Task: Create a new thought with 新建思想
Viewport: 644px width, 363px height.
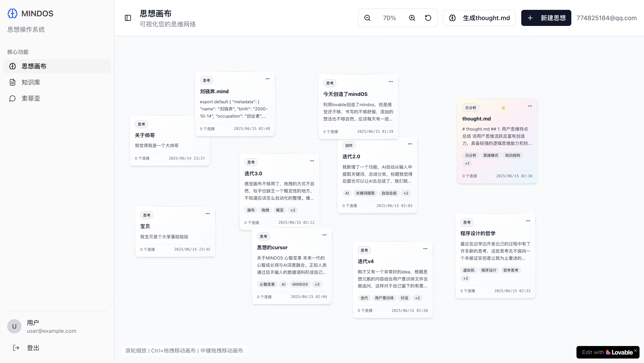Action: (x=546, y=18)
